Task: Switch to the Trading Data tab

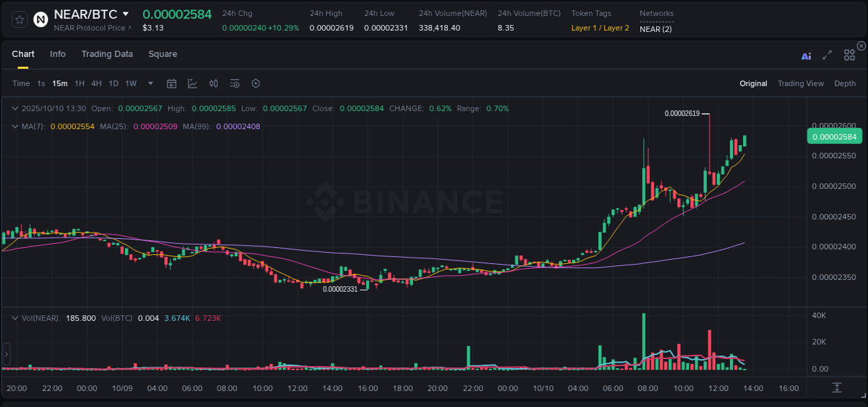Action: coord(107,54)
